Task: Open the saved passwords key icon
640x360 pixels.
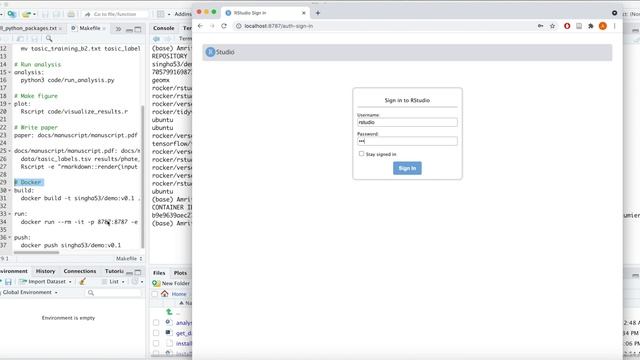Action: pyautogui.click(x=540, y=26)
